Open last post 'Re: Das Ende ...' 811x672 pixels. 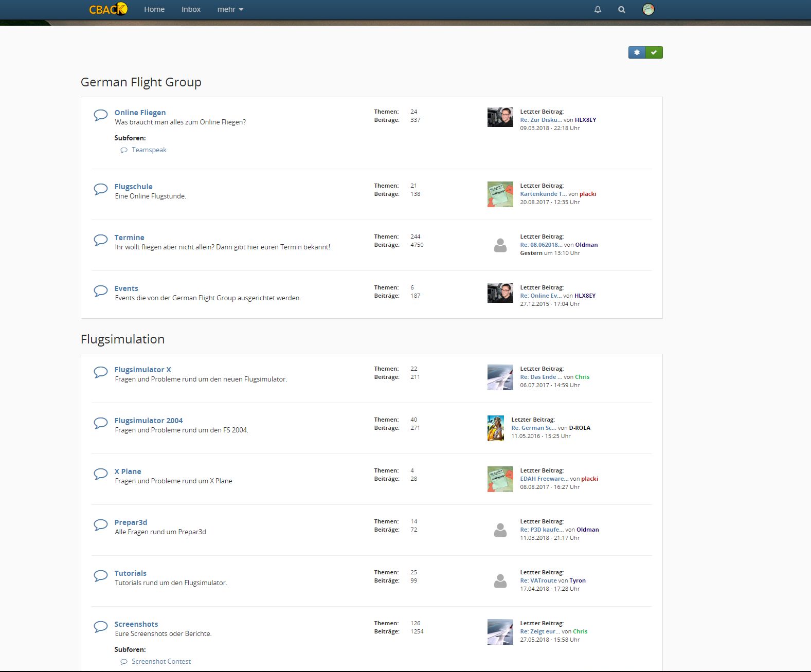point(541,377)
